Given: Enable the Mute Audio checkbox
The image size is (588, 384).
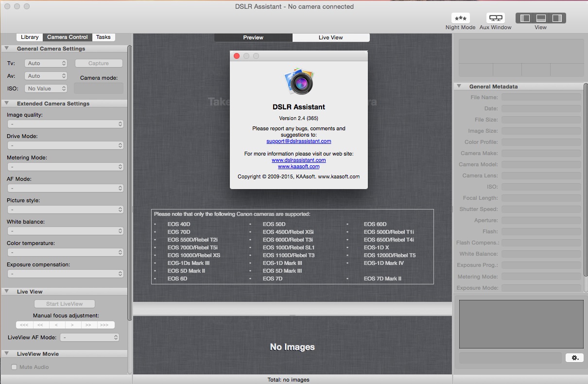Looking at the screenshot, I should [x=14, y=367].
